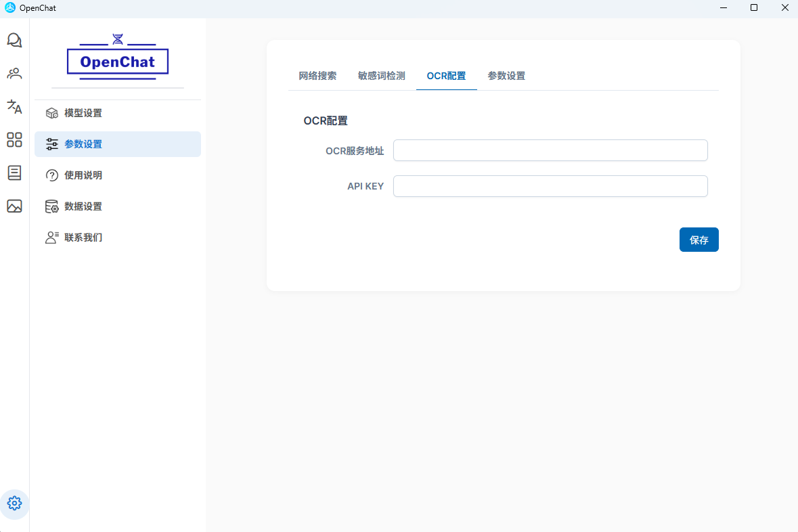798x532 pixels.
Task: Focus the API KEY input field
Action: [x=550, y=186]
